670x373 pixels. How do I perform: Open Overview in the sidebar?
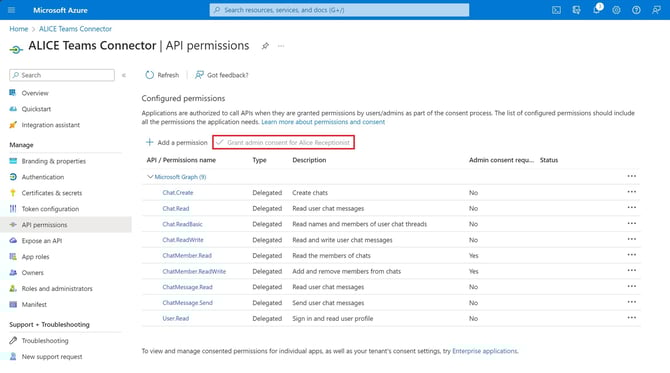[35, 93]
